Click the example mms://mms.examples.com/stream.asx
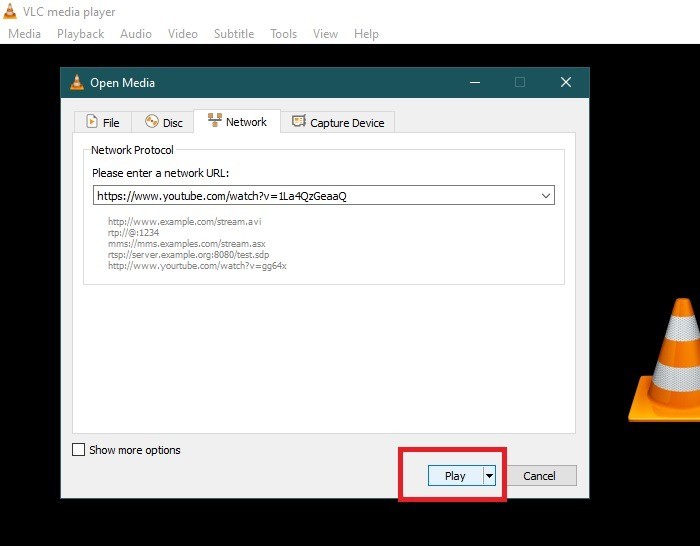The width and height of the screenshot is (700, 546). pyautogui.click(x=187, y=244)
